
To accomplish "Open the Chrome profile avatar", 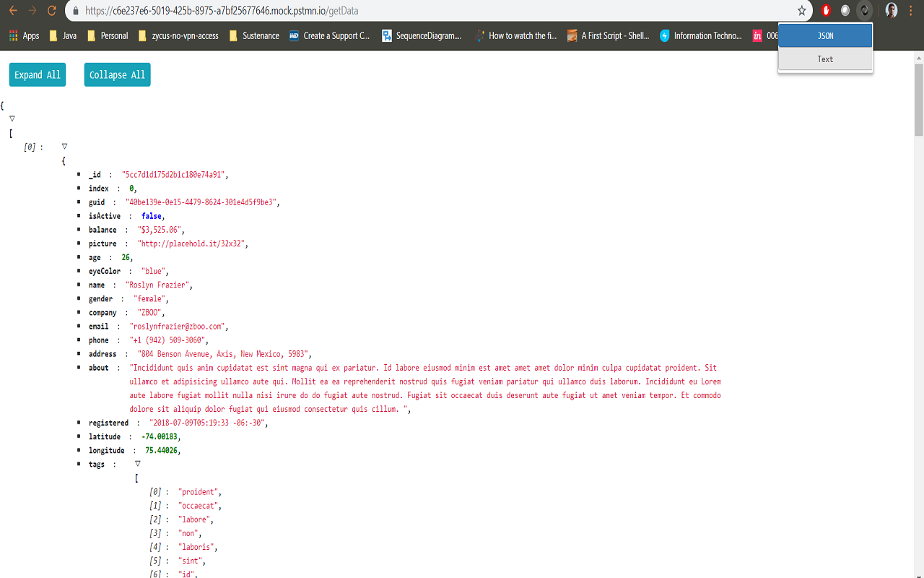I will [892, 11].
